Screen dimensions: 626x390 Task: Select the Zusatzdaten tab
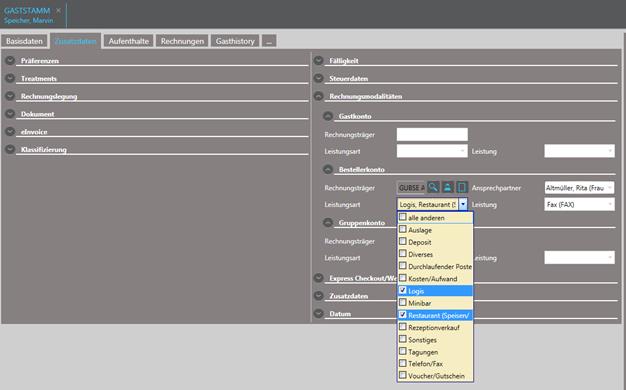[75, 41]
